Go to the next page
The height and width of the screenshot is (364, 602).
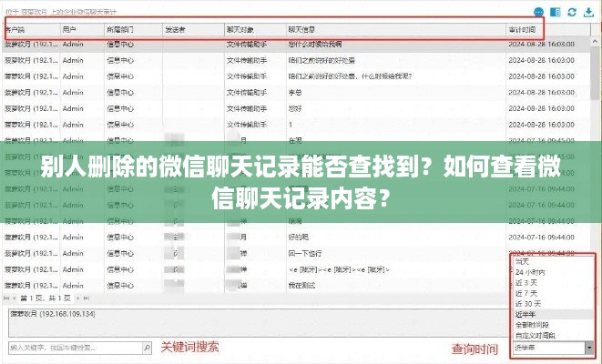[x=78, y=298]
